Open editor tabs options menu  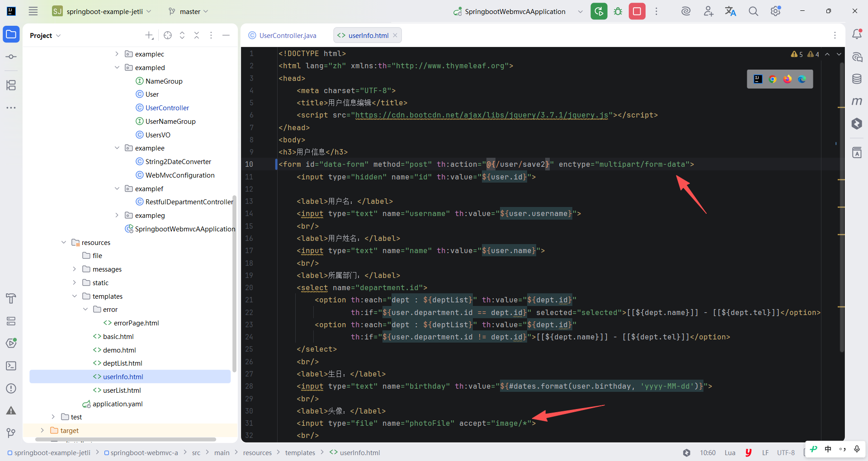click(x=835, y=35)
